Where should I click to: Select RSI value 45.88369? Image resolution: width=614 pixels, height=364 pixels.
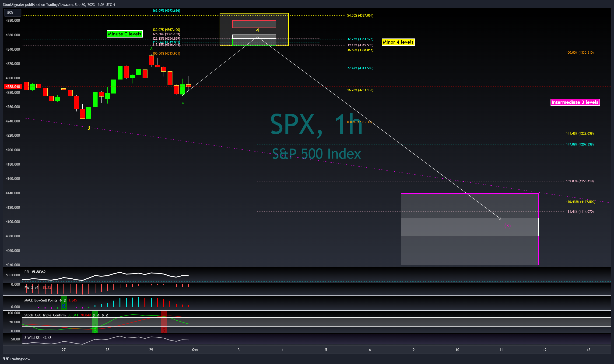(38, 272)
